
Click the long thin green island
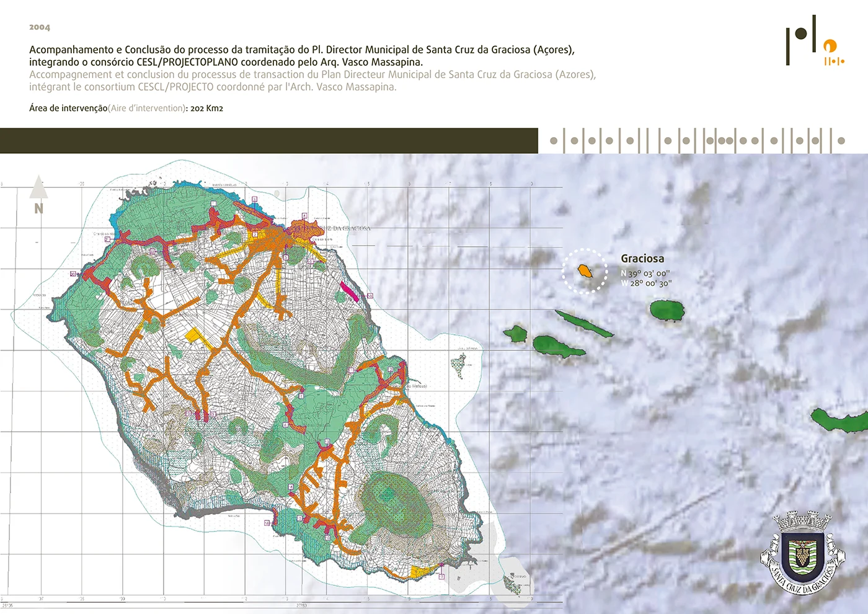point(583,324)
